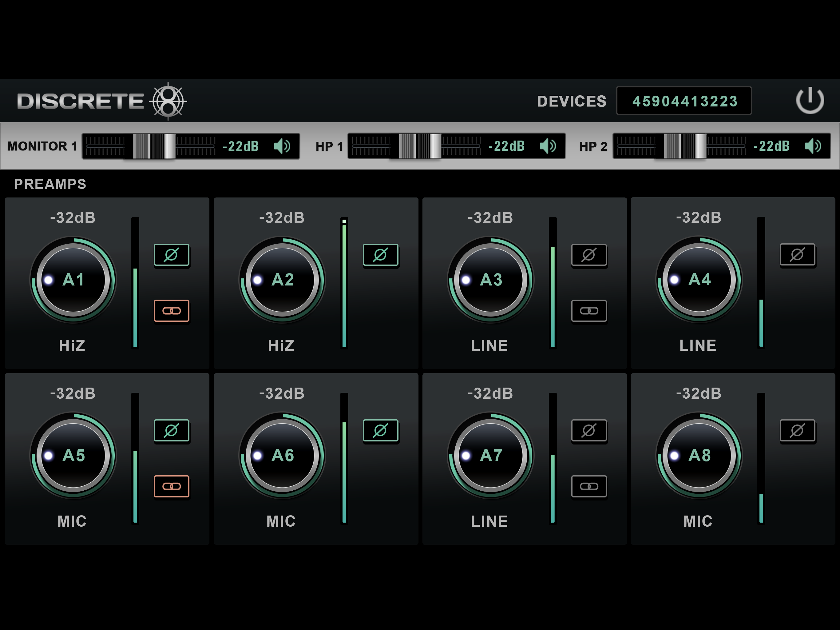Open the Devices serial number selector
840x630 pixels.
684,101
